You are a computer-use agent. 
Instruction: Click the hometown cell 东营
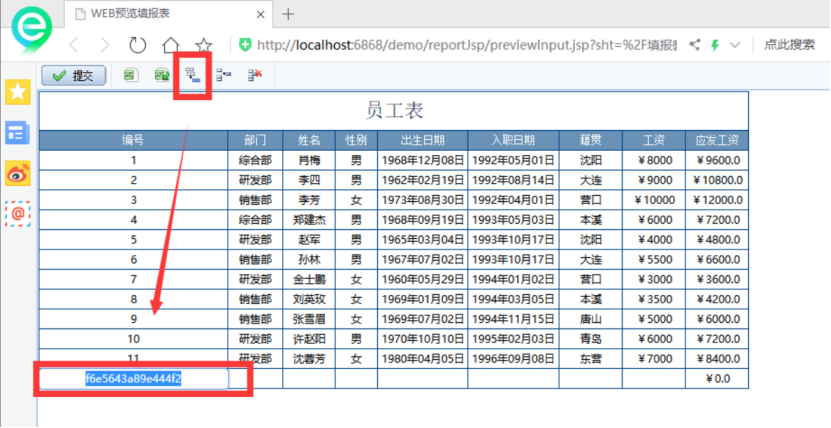click(x=590, y=359)
